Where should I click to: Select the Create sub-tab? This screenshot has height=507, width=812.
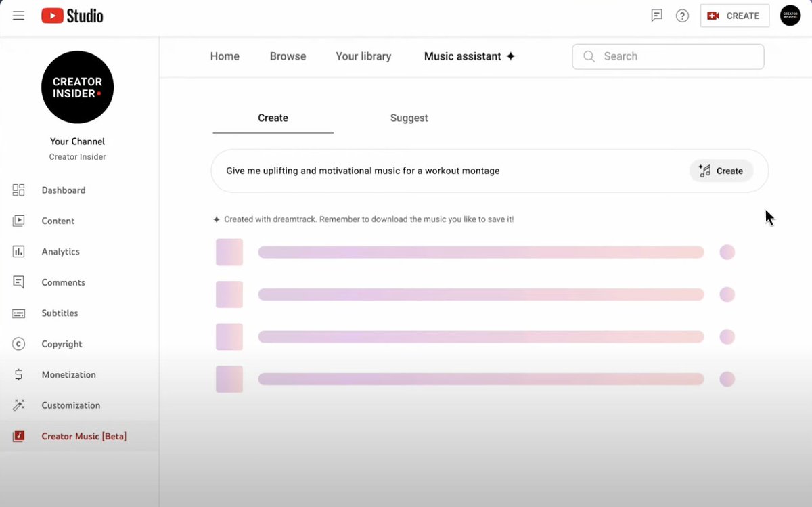pos(273,118)
